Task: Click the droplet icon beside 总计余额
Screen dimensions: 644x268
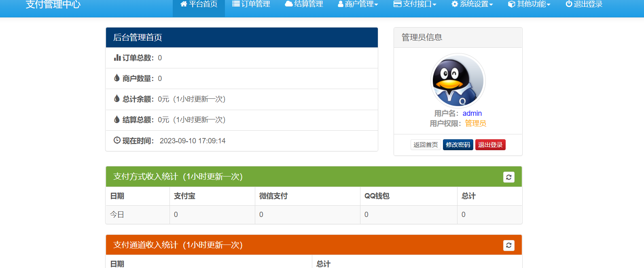Action: (117, 99)
